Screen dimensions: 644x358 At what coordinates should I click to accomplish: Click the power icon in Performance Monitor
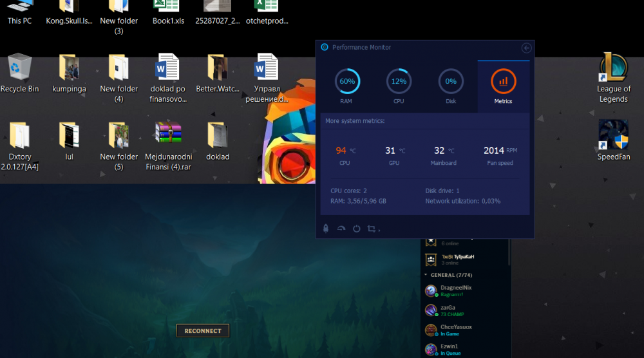click(357, 229)
